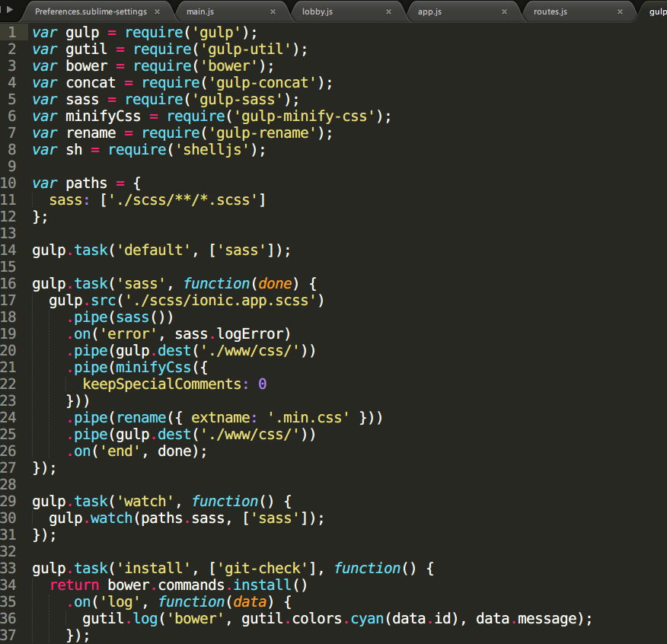Close the main.js tab
This screenshot has width=667, height=644.
[273, 12]
